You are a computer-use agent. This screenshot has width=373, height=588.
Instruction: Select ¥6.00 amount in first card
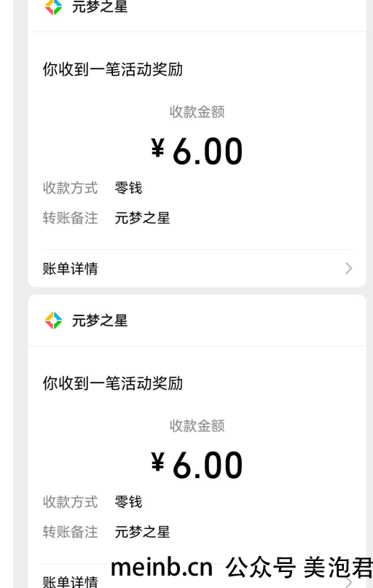(x=197, y=151)
